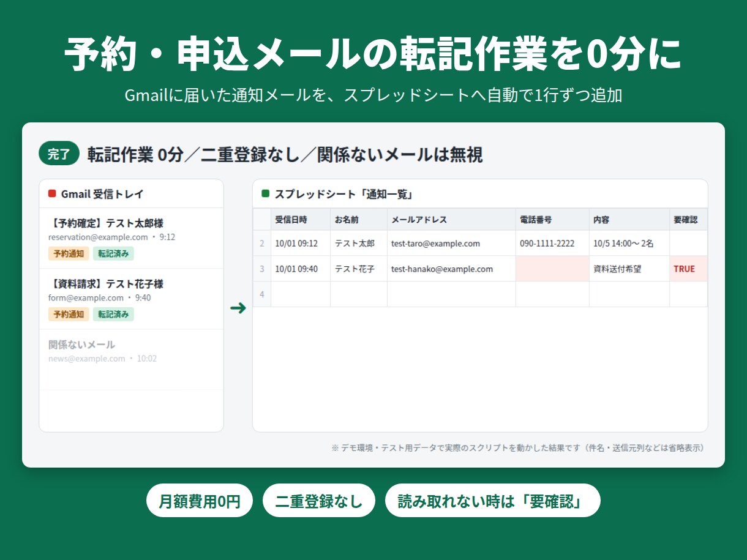Open the 【予約確定】テスト太郎様 email
747x560 pixels.
pyautogui.click(x=131, y=238)
